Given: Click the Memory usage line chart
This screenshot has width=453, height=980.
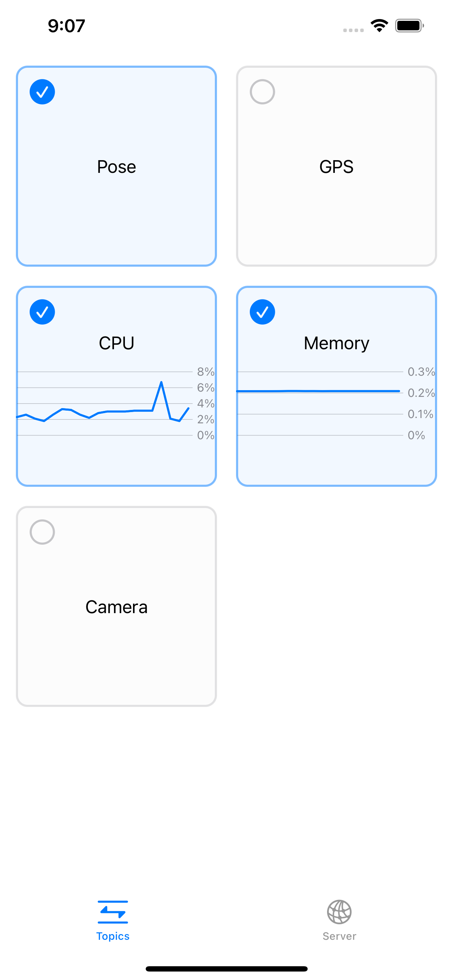Looking at the screenshot, I should [x=320, y=403].
